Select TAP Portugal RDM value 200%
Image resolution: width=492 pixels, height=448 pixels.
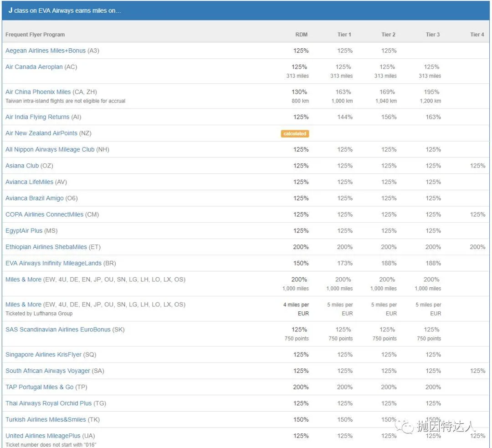pyautogui.click(x=301, y=387)
